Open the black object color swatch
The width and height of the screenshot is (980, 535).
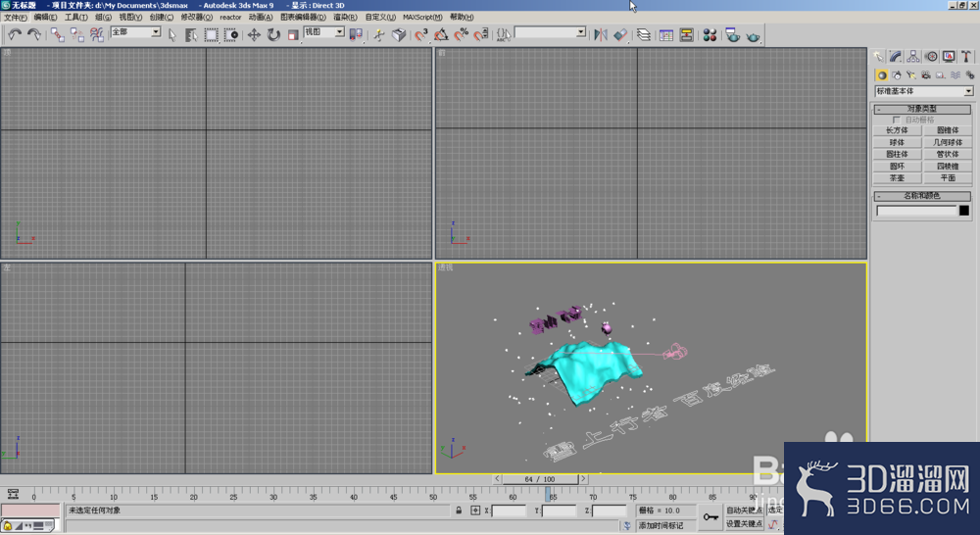point(964,211)
